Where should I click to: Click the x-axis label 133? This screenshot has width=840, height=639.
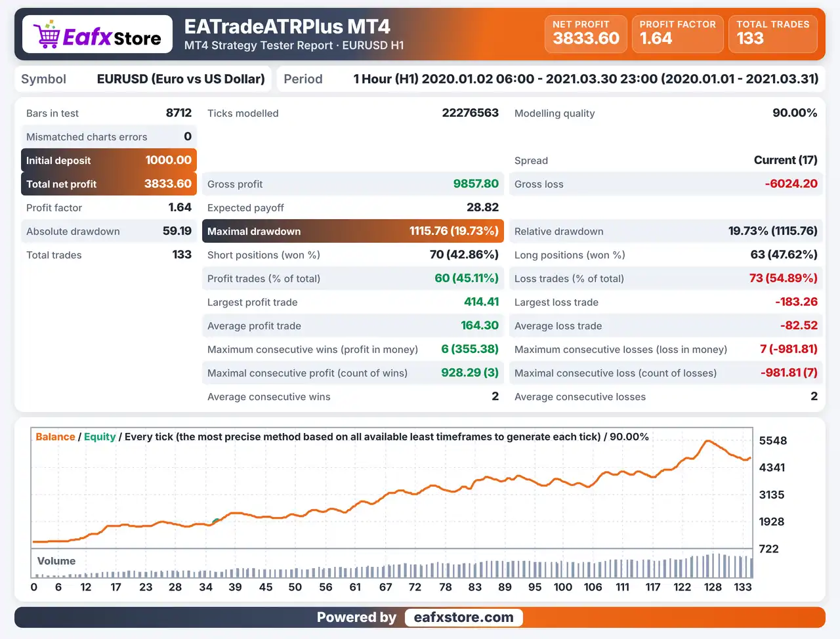743,587
